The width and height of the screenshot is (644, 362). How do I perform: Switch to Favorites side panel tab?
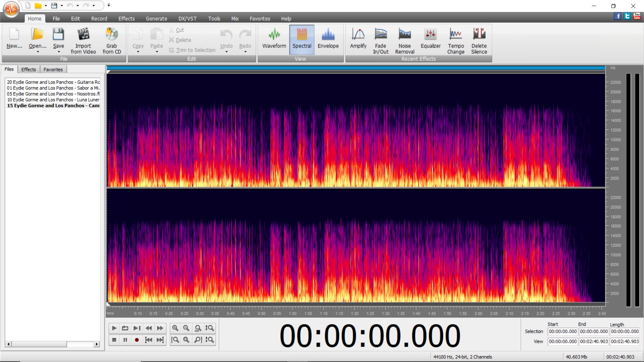[53, 69]
